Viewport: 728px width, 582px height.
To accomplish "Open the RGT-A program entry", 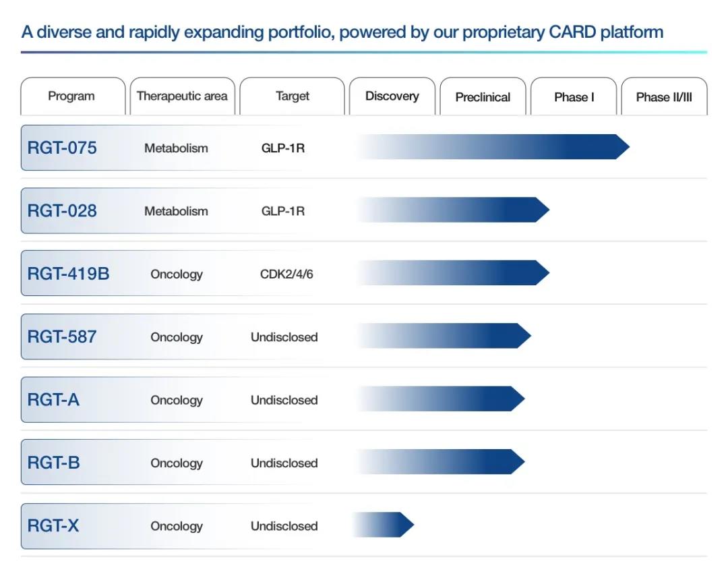I will click(53, 400).
